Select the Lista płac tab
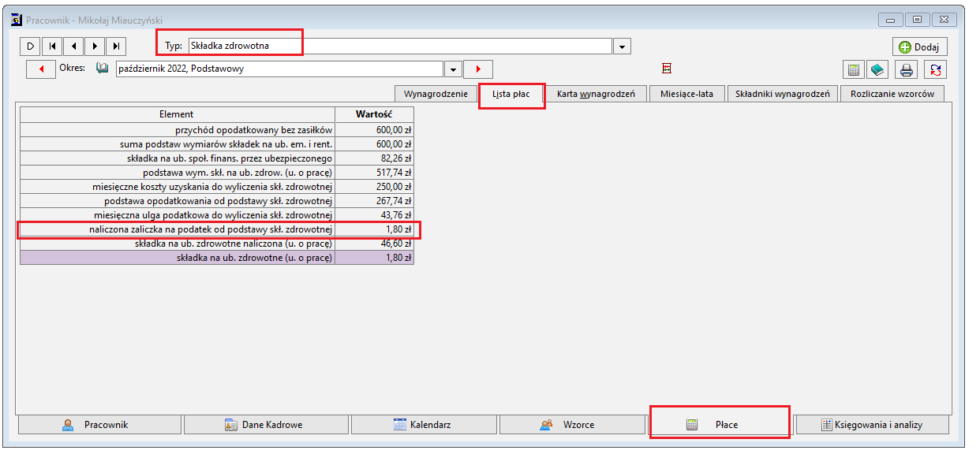The height and width of the screenshot is (454, 980). tap(511, 94)
